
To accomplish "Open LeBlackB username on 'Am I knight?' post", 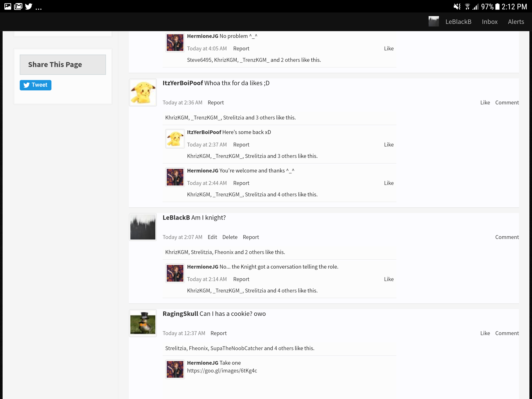I will click(176, 218).
